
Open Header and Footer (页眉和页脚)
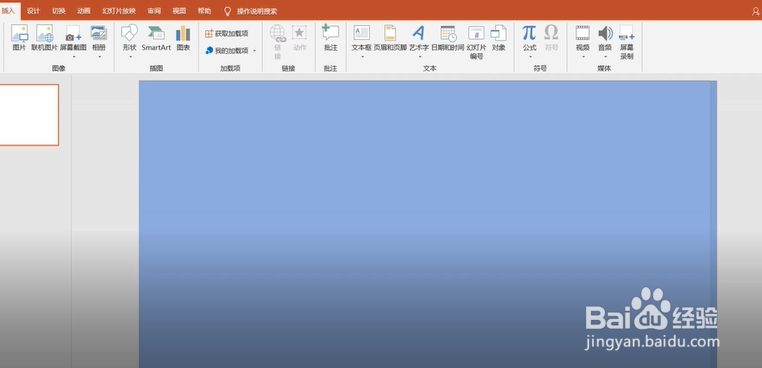coord(390,38)
